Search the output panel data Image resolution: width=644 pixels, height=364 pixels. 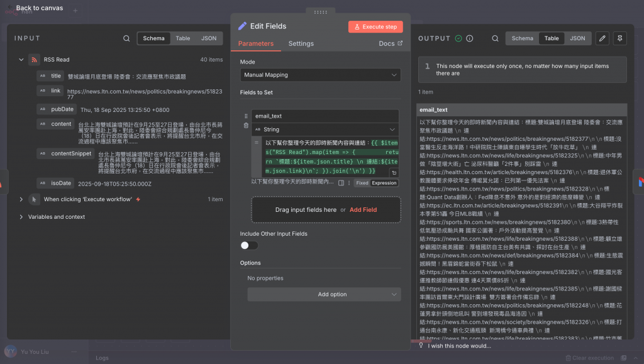[x=495, y=38]
